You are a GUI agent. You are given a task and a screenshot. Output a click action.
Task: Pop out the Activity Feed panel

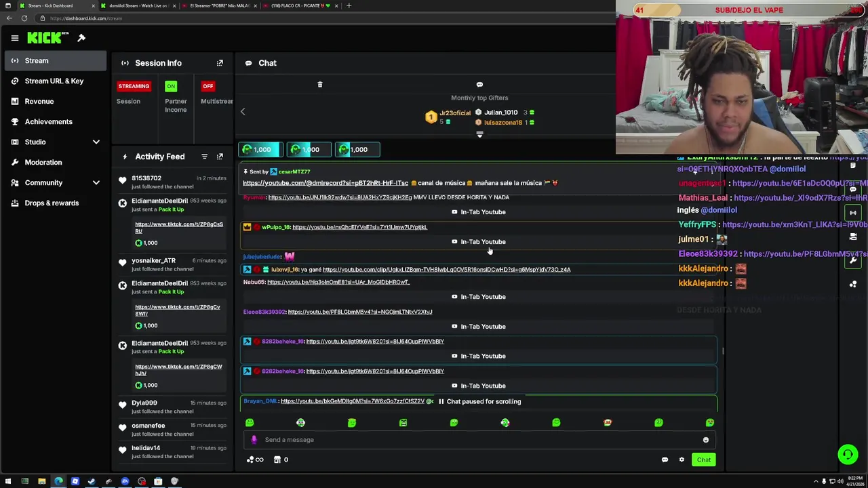[x=220, y=157]
